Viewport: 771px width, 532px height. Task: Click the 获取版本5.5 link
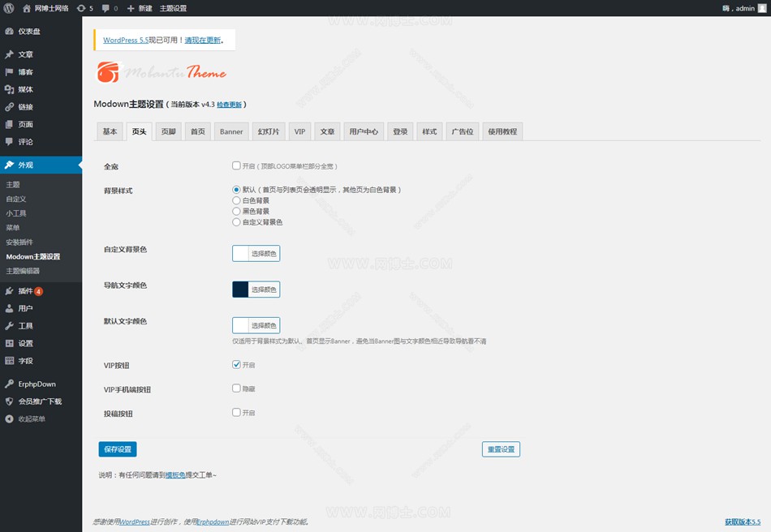tap(743, 521)
